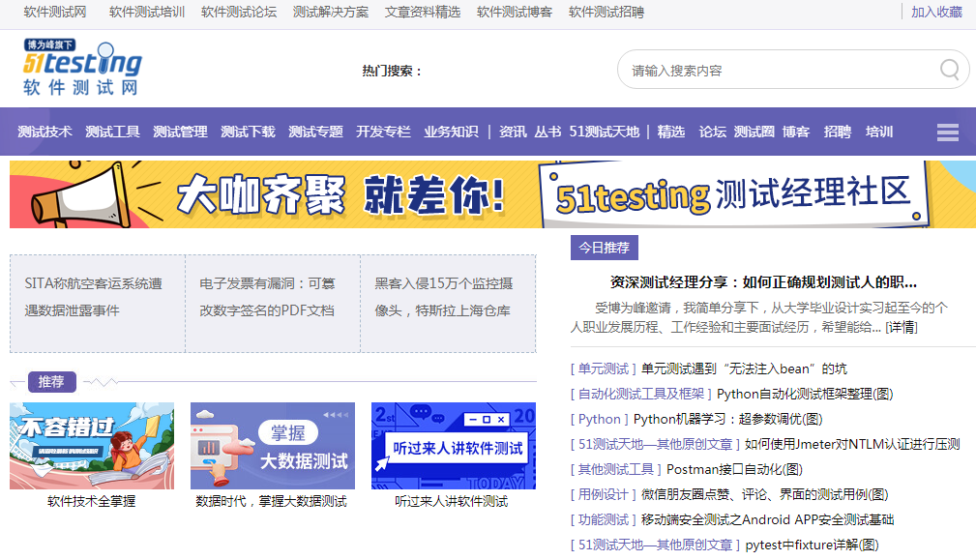Image resolution: width=976 pixels, height=560 pixels.
Task: Select 测试工具 in navigation bar
Action: click(112, 132)
